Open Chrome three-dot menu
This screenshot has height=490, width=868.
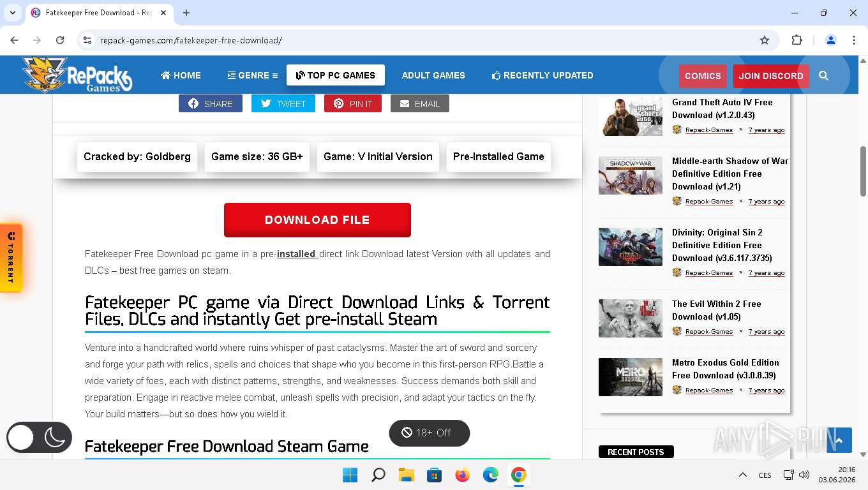click(x=853, y=40)
